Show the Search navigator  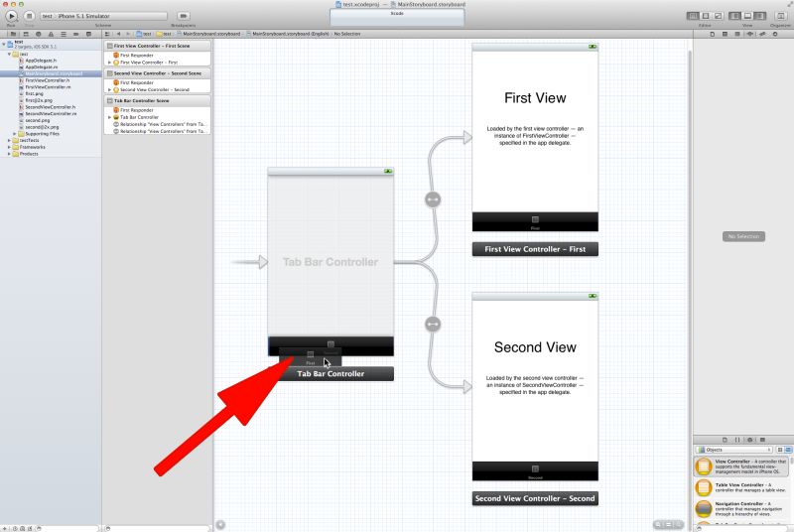[39, 34]
